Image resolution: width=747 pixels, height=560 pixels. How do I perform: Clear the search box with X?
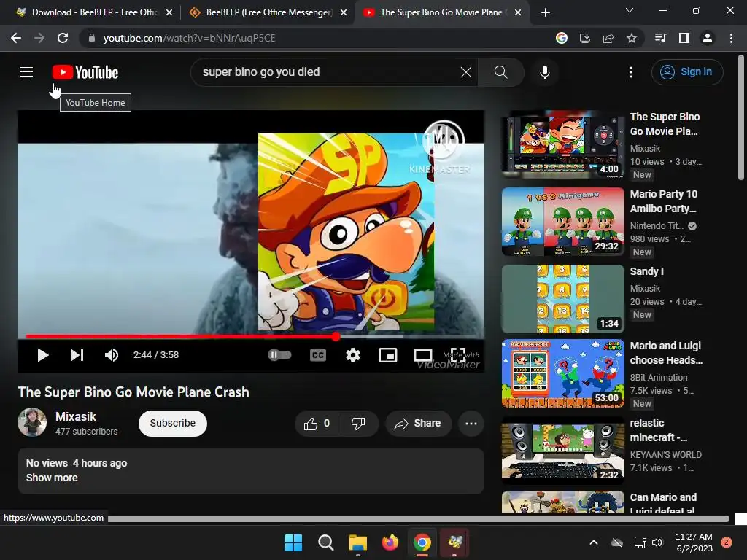tap(466, 72)
